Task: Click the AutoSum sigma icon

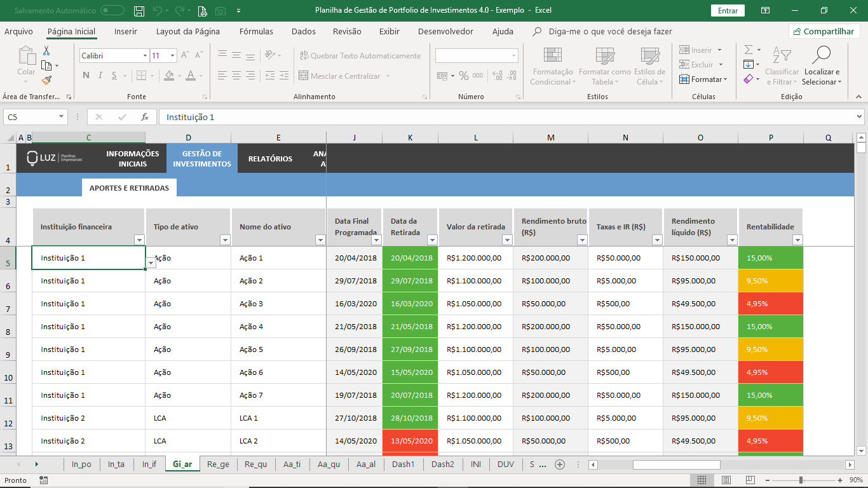Action: (x=748, y=50)
